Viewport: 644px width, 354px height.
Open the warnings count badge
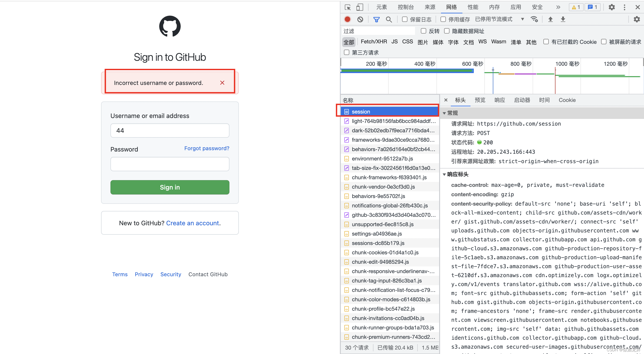point(576,7)
